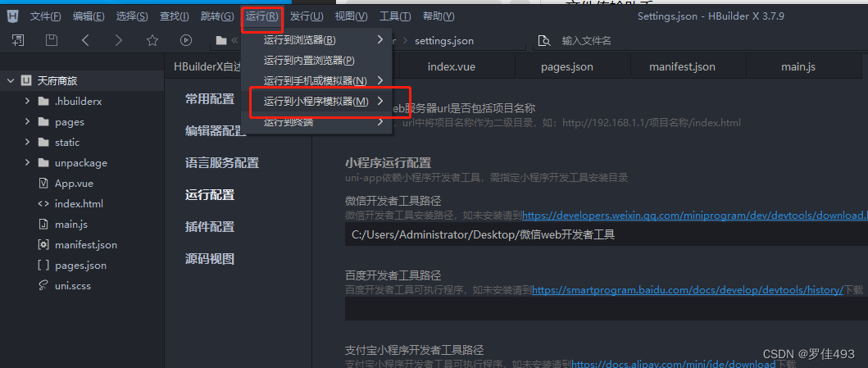
Task: Expand the pages folder
Action: click(x=27, y=122)
